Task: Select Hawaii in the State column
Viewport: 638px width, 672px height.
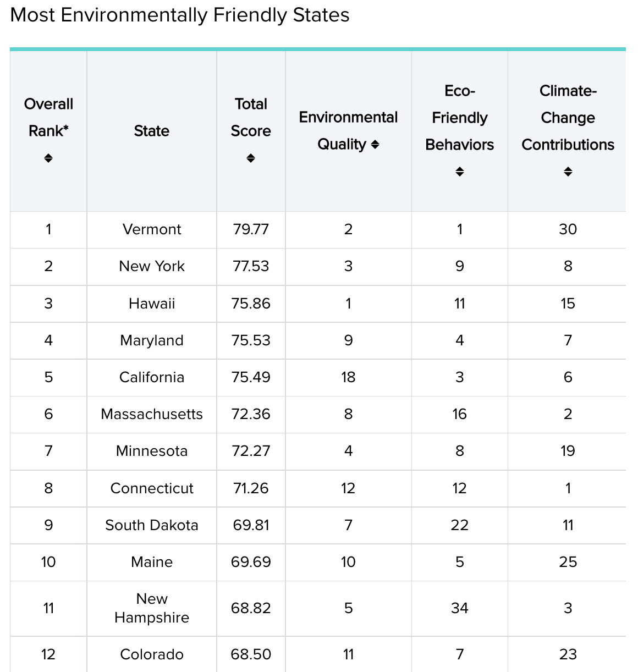Action: 152,304
